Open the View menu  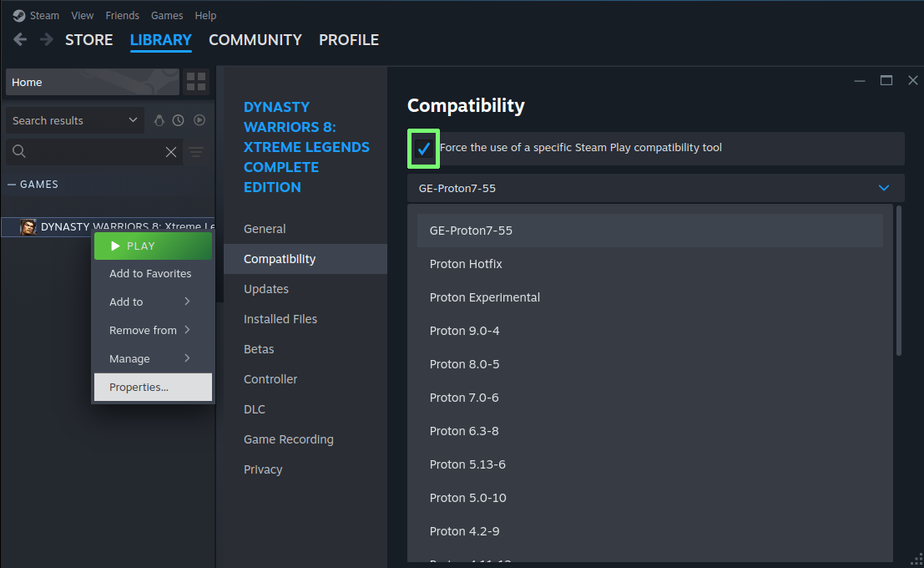click(x=83, y=15)
